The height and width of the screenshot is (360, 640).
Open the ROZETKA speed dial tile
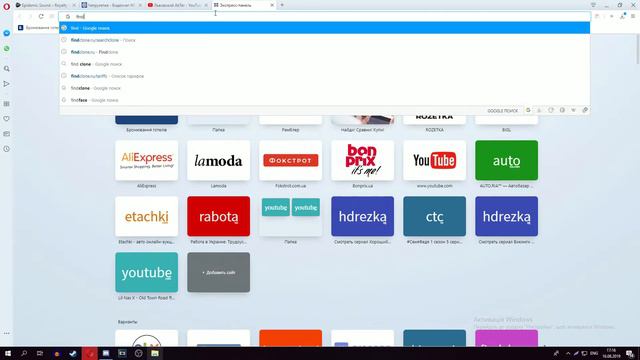coord(434,119)
